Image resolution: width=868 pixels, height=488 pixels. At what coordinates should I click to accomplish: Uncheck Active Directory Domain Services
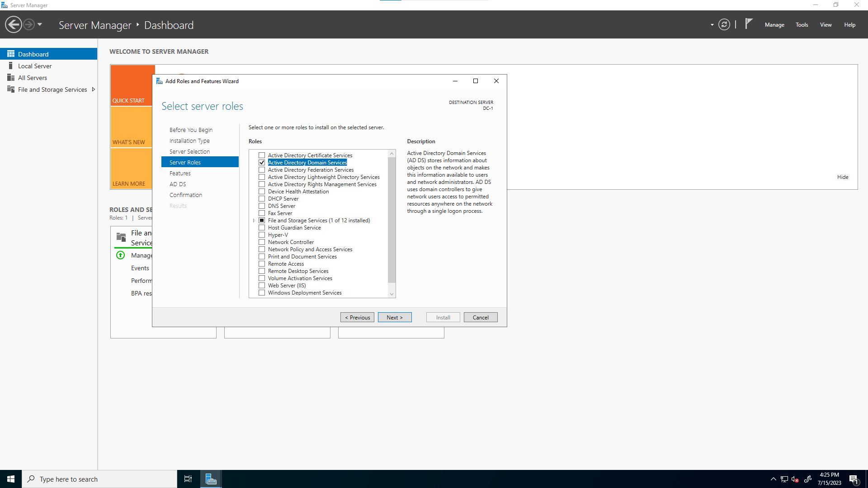262,163
